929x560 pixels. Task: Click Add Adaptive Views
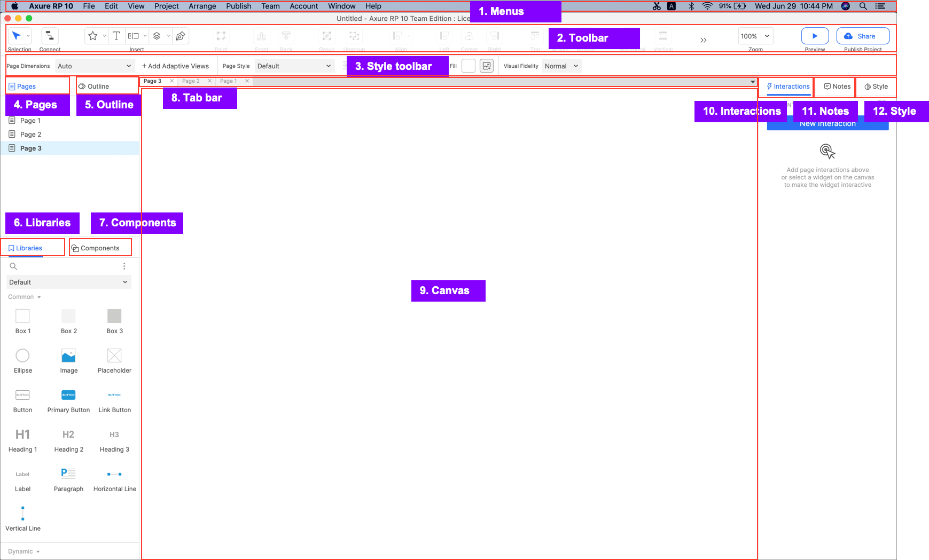pyautogui.click(x=175, y=66)
